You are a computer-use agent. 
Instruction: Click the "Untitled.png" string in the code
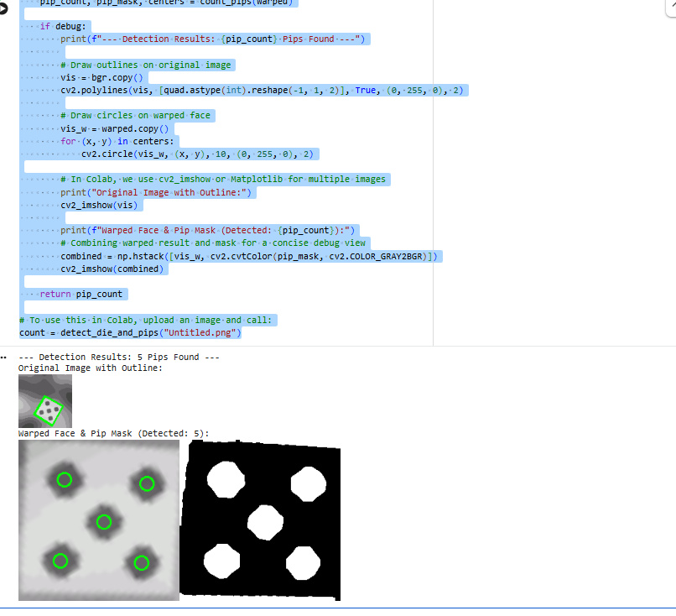point(200,333)
